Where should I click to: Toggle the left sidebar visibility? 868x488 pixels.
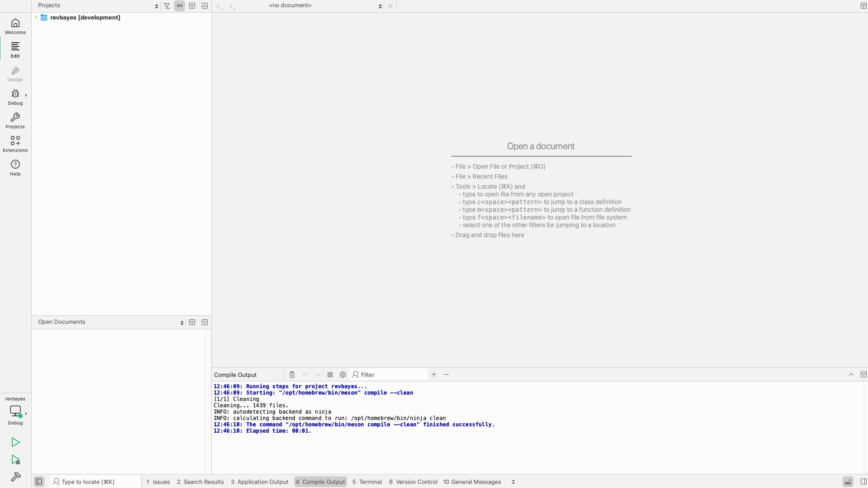[x=39, y=482]
